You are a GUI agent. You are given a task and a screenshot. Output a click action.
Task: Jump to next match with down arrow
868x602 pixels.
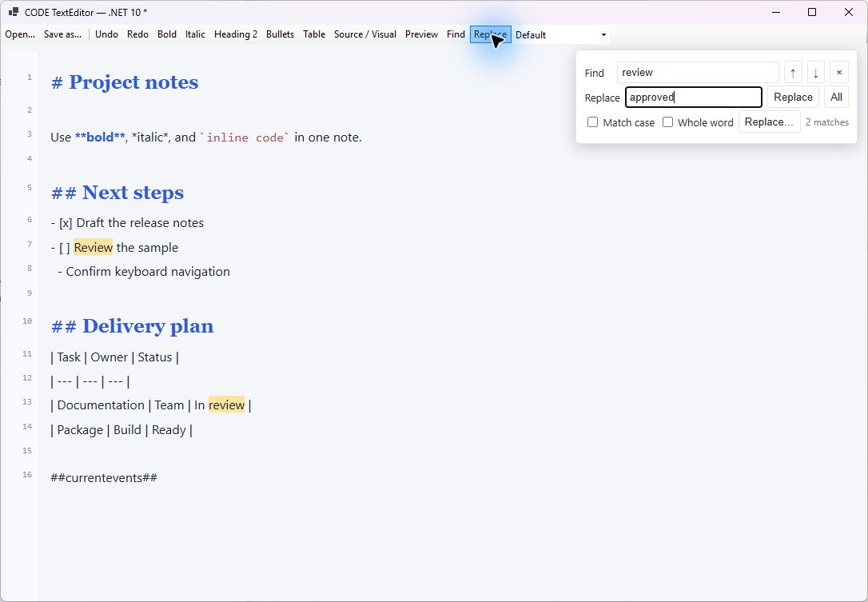click(x=816, y=73)
